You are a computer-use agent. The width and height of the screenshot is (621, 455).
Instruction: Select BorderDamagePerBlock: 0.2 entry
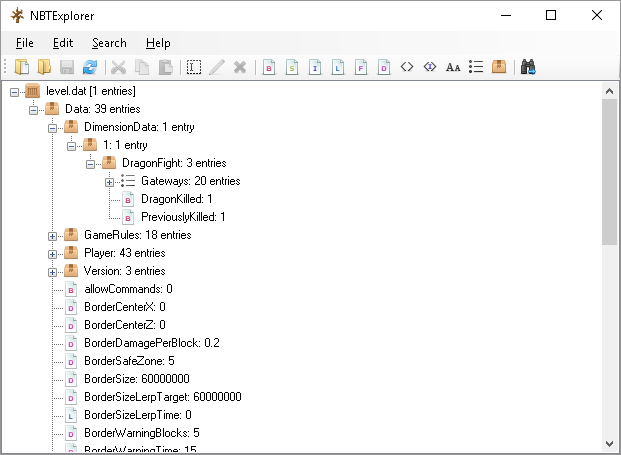coord(152,343)
